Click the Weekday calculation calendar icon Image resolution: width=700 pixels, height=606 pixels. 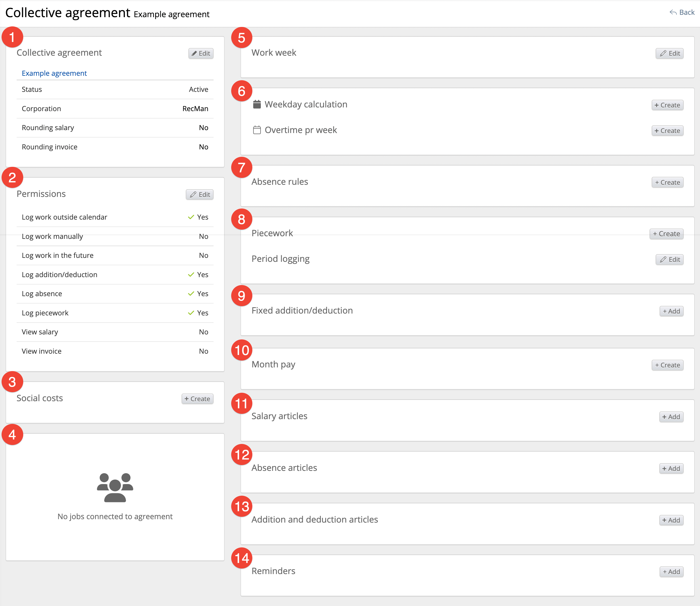coord(257,105)
